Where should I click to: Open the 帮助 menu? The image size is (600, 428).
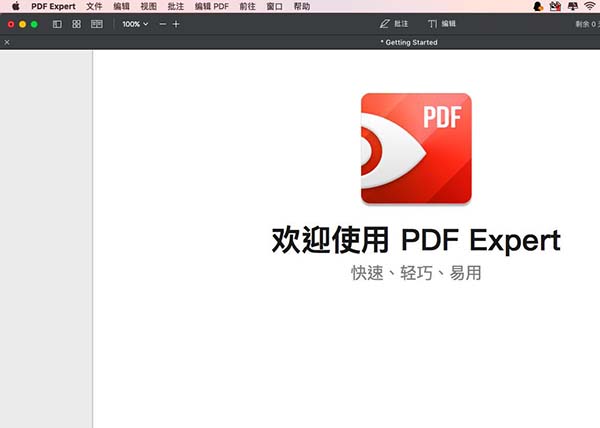tap(302, 7)
